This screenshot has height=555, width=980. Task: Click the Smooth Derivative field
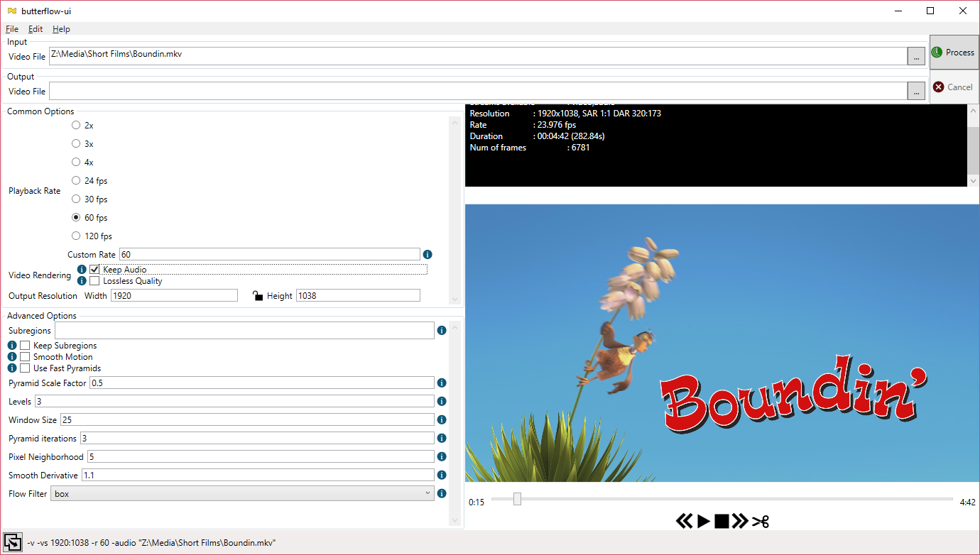(x=258, y=476)
